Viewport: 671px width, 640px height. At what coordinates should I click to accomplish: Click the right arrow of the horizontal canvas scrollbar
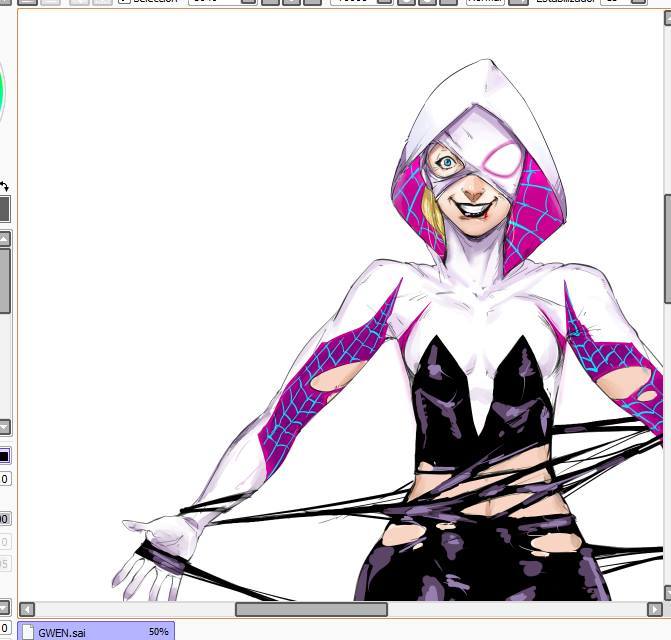pyautogui.click(x=655, y=609)
